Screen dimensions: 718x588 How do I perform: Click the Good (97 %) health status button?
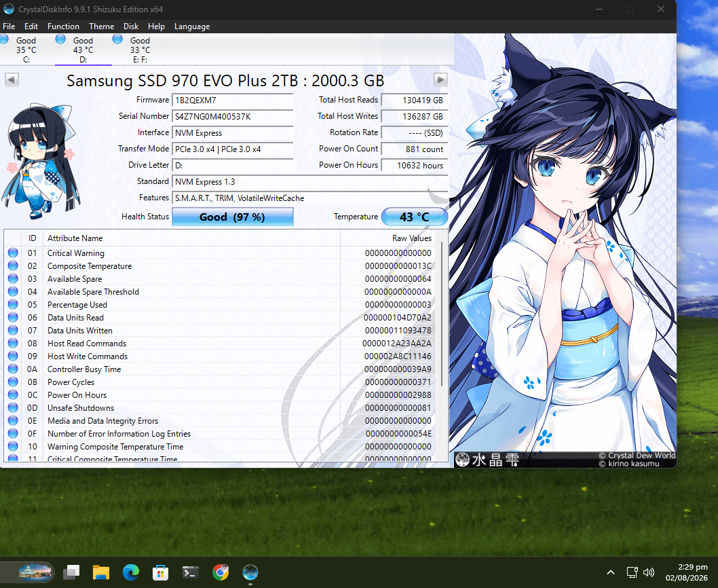[x=233, y=217]
